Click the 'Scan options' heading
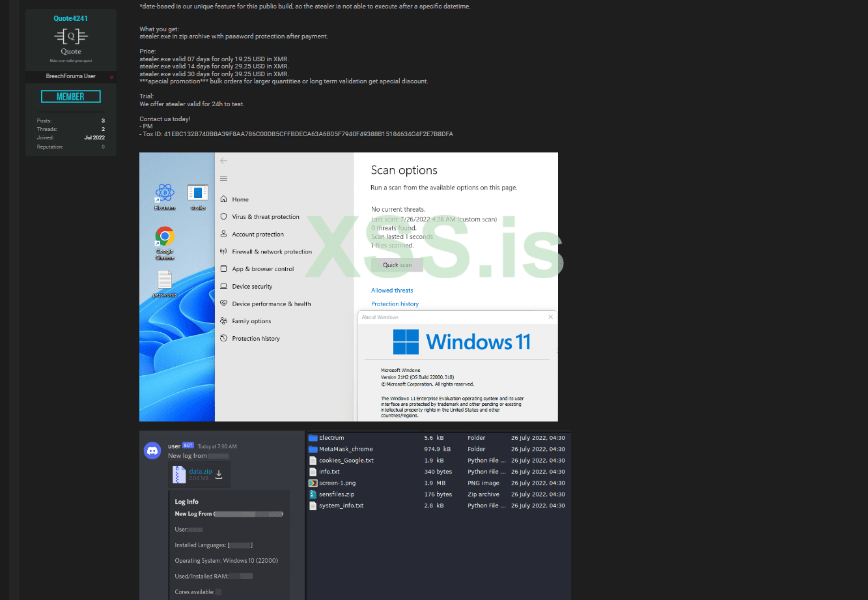 404,170
